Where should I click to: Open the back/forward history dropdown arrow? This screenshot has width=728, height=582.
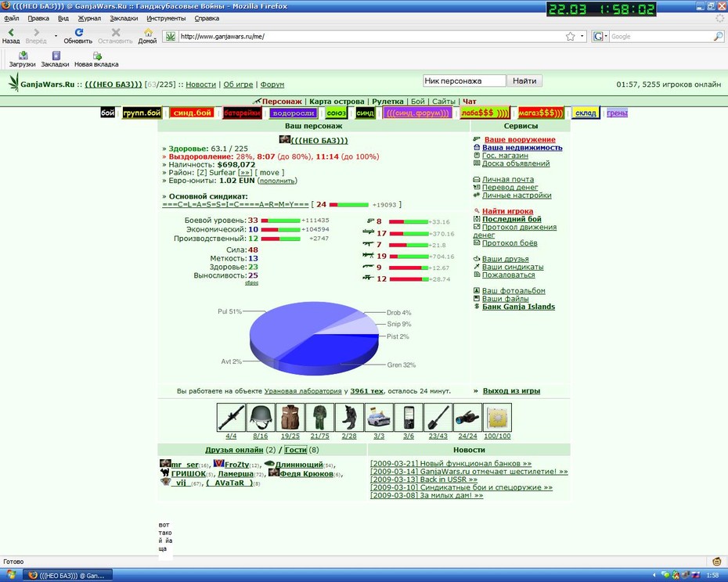56,35
